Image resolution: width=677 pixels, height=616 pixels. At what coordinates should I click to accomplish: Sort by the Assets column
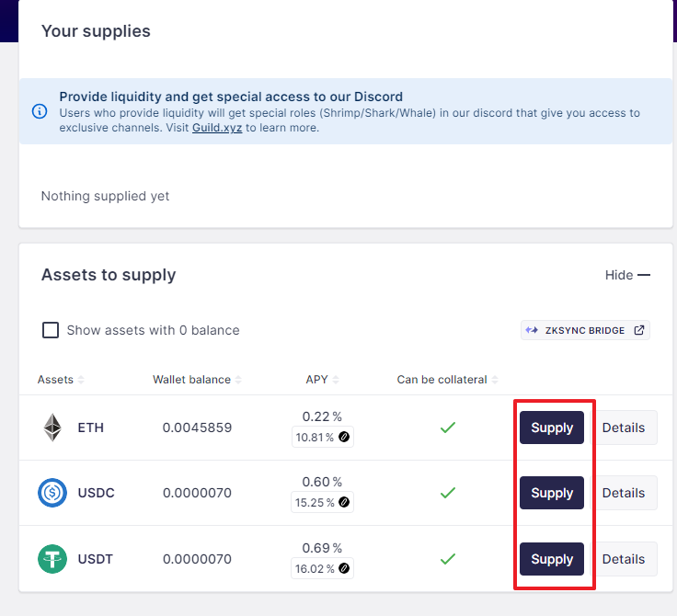61,380
